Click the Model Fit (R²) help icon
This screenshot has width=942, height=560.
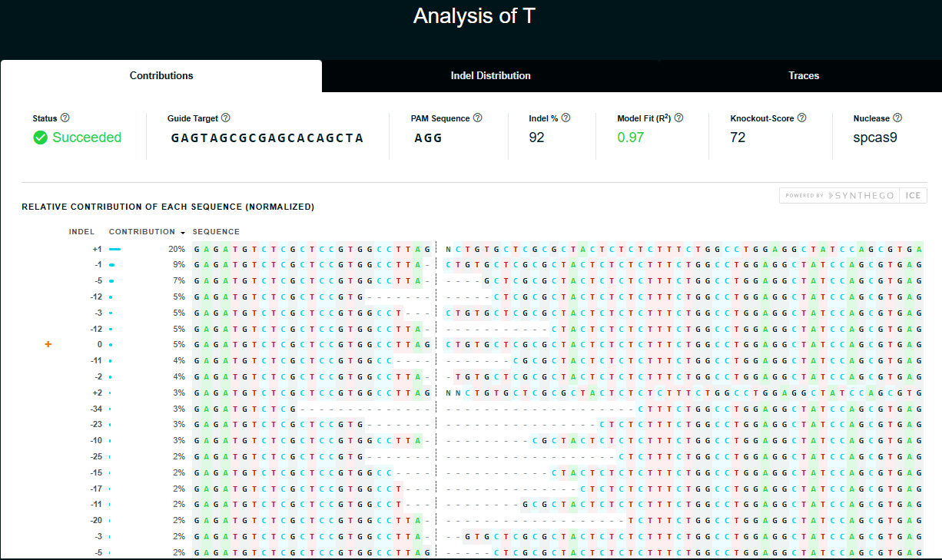(x=680, y=118)
